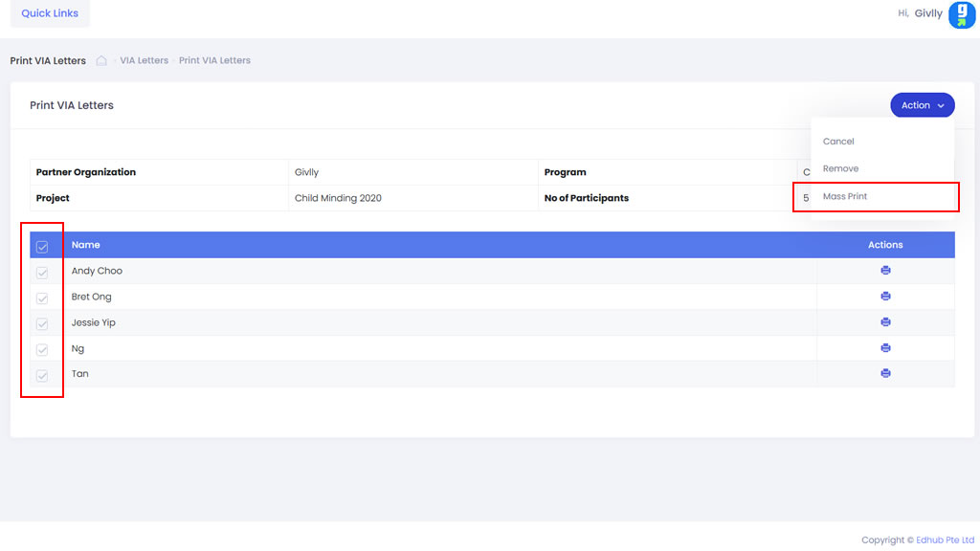The width and height of the screenshot is (980, 551).
Task: Click the printer icon in Jessie Yip's row
Action: click(885, 322)
